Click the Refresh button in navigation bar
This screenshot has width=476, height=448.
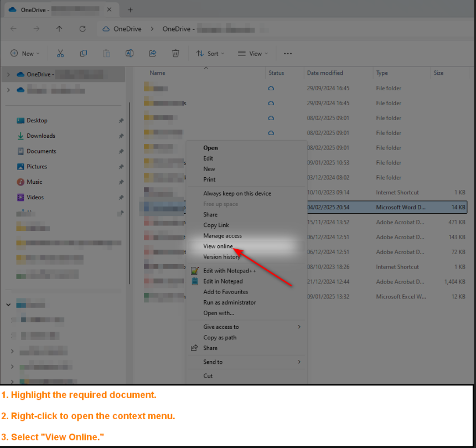click(82, 29)
